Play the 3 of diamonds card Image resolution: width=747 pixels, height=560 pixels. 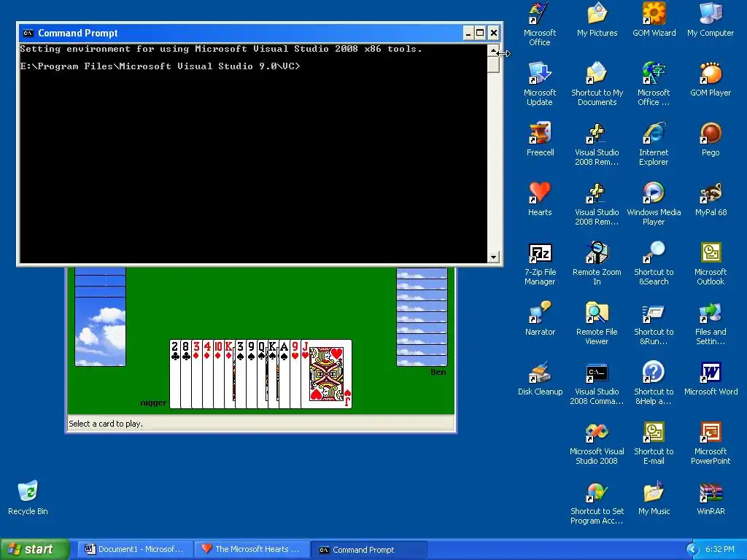click(x=197, y=374)
